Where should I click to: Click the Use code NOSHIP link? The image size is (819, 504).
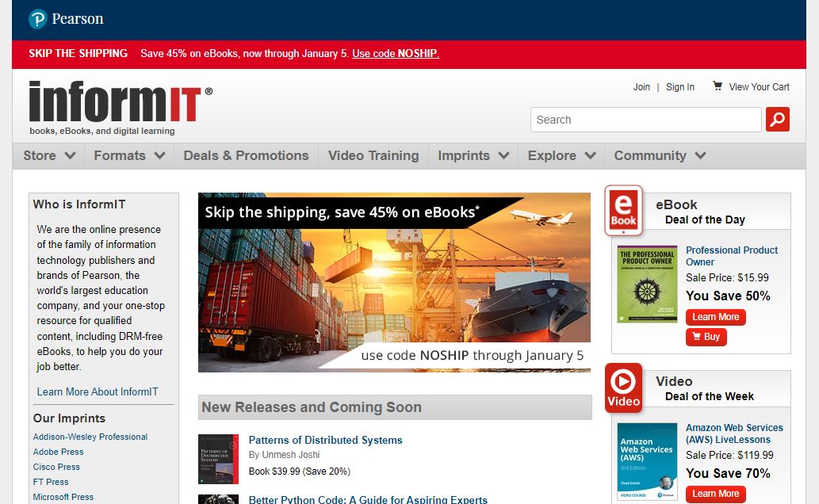pos(396,53)
